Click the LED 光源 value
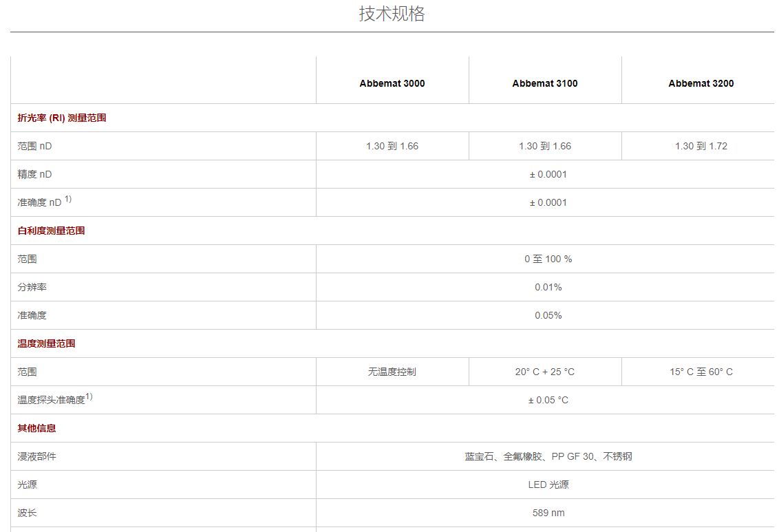The width and height of the screenshot is (779, 532). coord(548,485)
